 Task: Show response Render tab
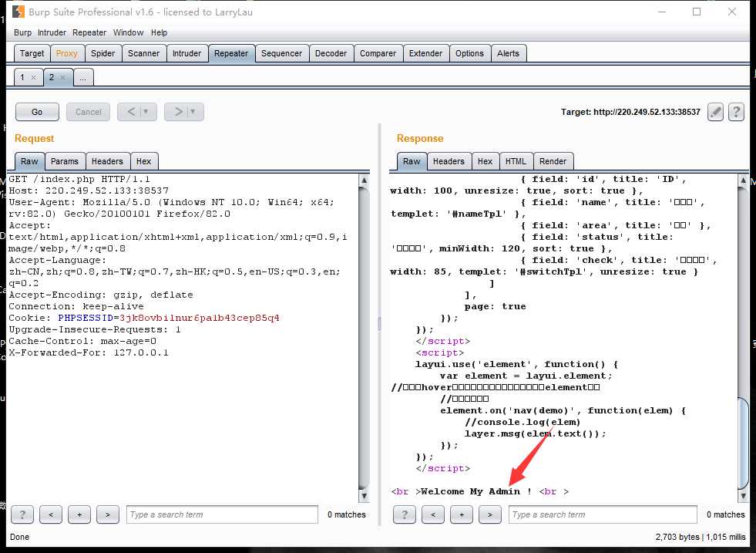coord(553,161)
